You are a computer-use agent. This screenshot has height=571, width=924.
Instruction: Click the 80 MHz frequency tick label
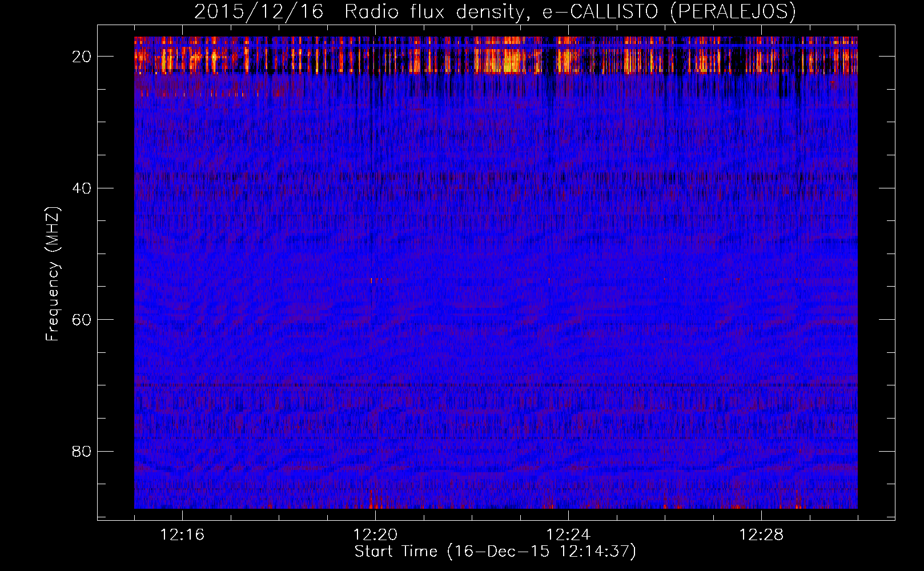pos(82,452)
